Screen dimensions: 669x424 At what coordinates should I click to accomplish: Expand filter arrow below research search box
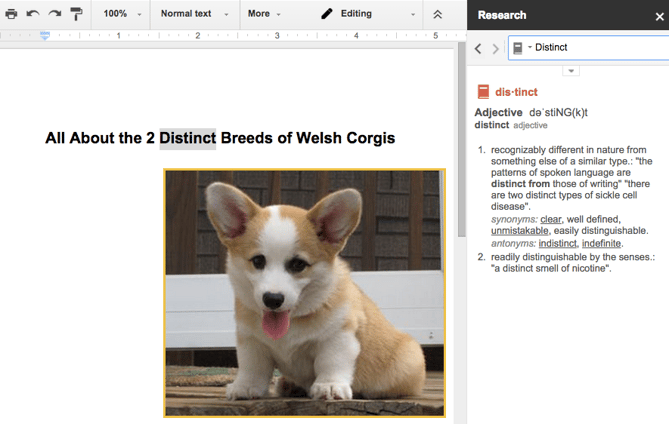coord(570,71)
